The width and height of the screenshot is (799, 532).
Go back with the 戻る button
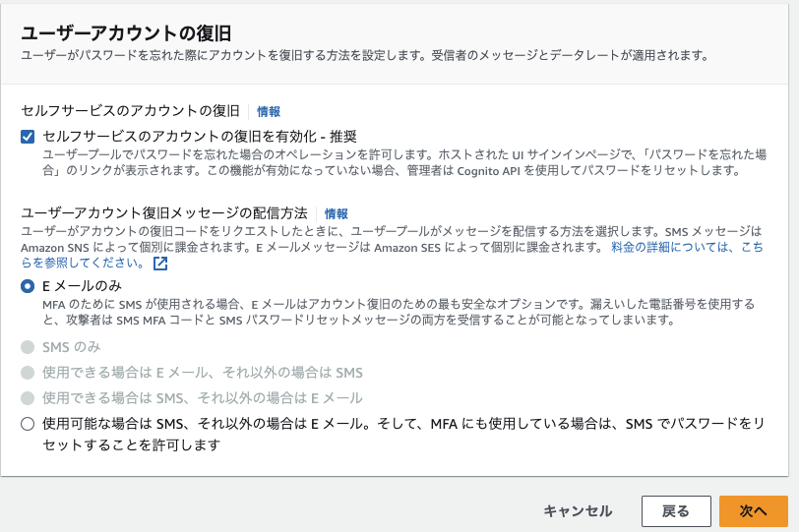tap(676, 511)
